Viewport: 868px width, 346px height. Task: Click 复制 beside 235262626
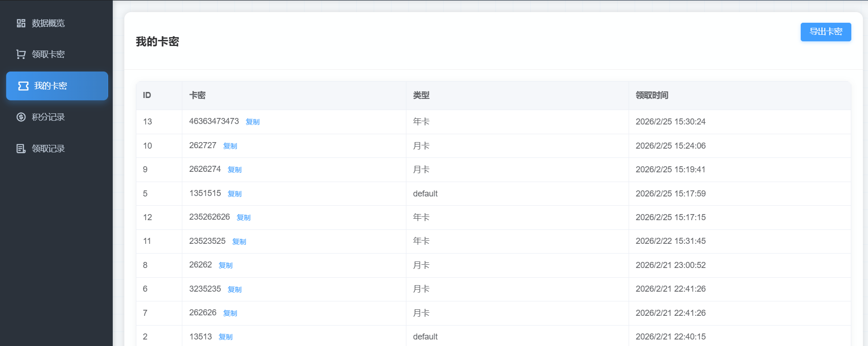[244, 217]
